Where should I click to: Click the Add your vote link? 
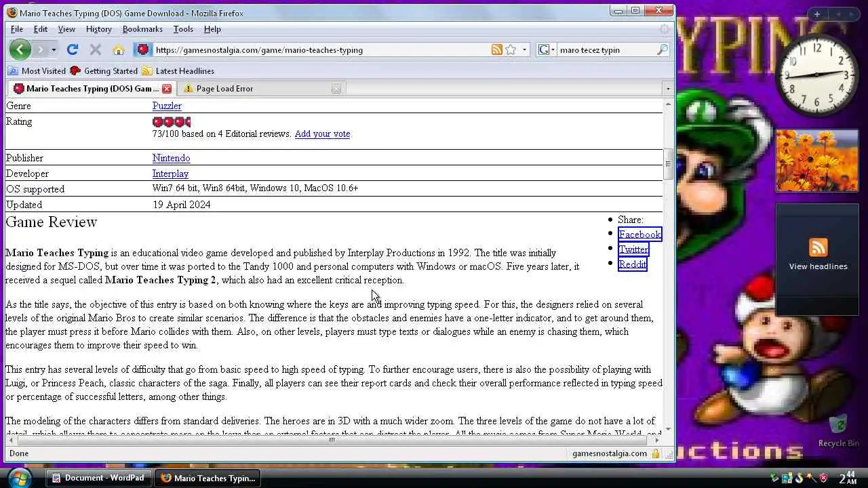click(322, 134)
